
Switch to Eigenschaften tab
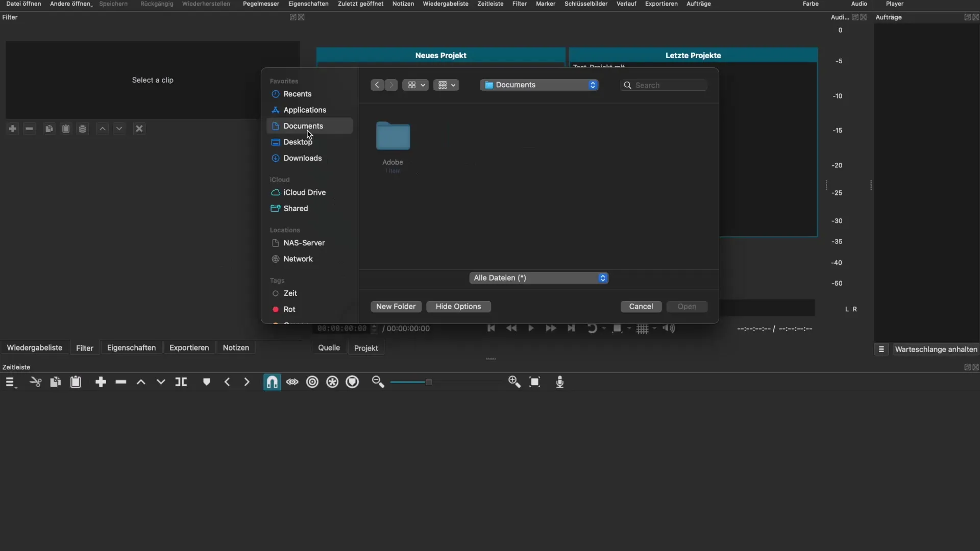131,347
